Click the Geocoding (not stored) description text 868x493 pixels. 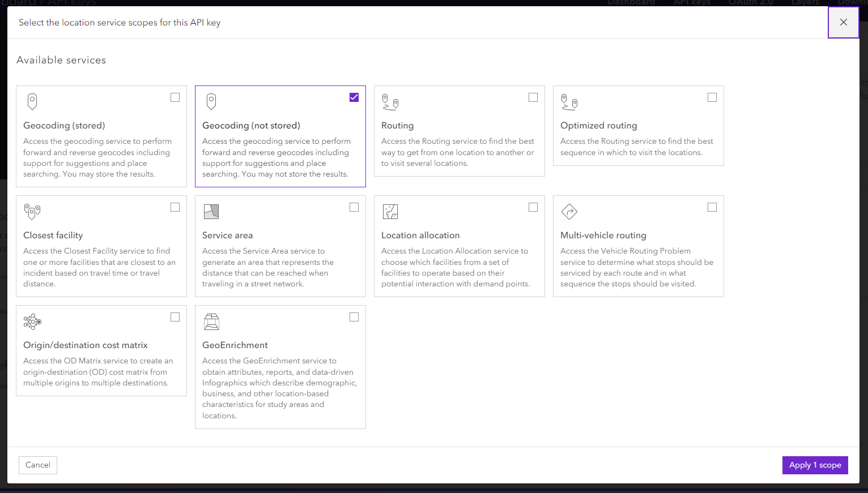(276, 157)
